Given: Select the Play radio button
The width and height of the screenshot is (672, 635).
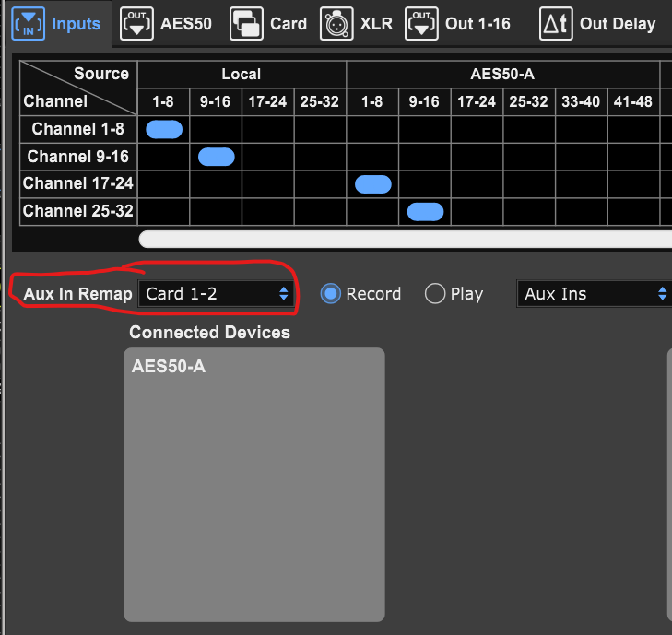Looking at the screenshot, I should 435,294.
